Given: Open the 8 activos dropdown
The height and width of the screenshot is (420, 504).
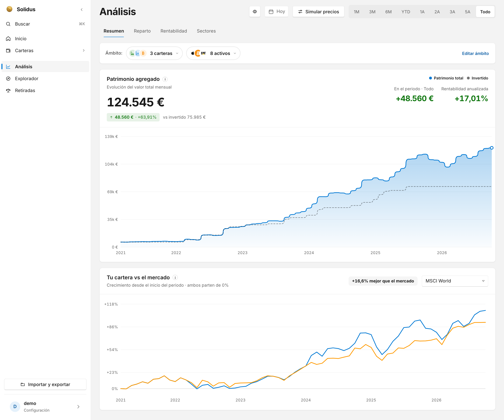Looking at the screenshot, I should point(213,53).
